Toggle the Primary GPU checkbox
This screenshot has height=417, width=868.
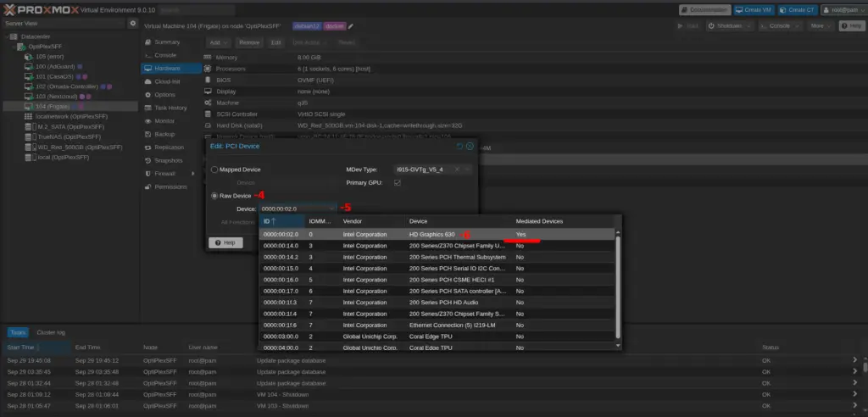[398, 182]
